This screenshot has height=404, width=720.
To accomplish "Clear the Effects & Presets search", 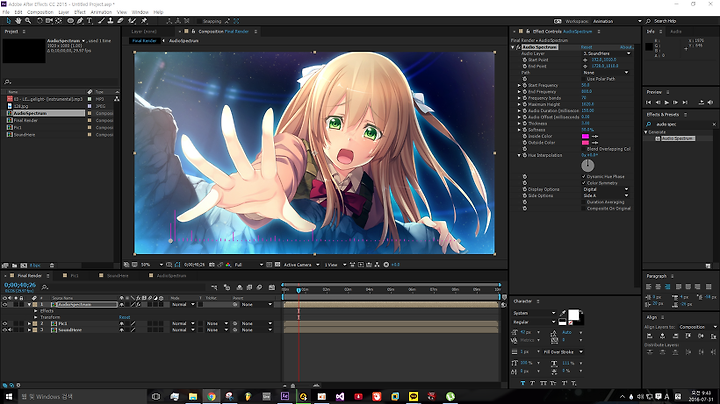I will tap(714, 124).
